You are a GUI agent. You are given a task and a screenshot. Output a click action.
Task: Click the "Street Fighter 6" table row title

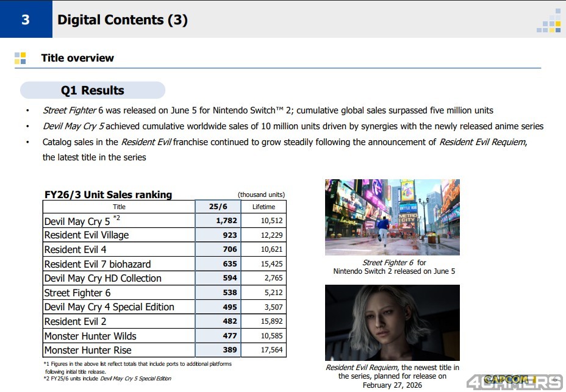click(77, 293)
